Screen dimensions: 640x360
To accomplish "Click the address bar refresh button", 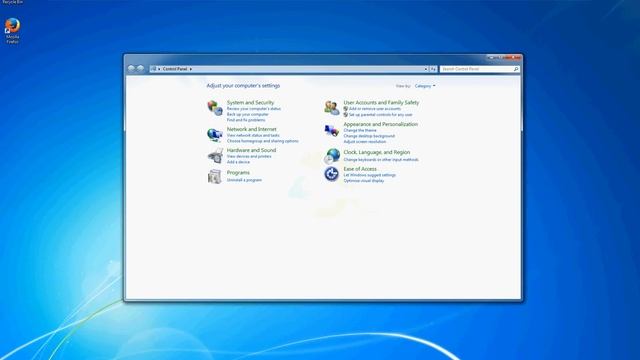I will [433, 69].
